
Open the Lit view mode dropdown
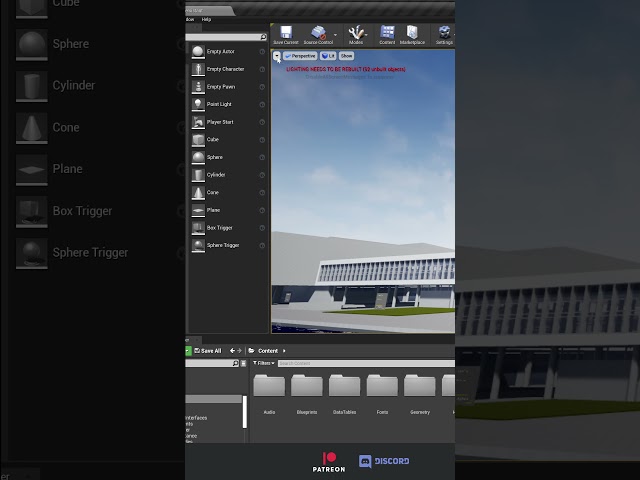click(x=328, y=56)
